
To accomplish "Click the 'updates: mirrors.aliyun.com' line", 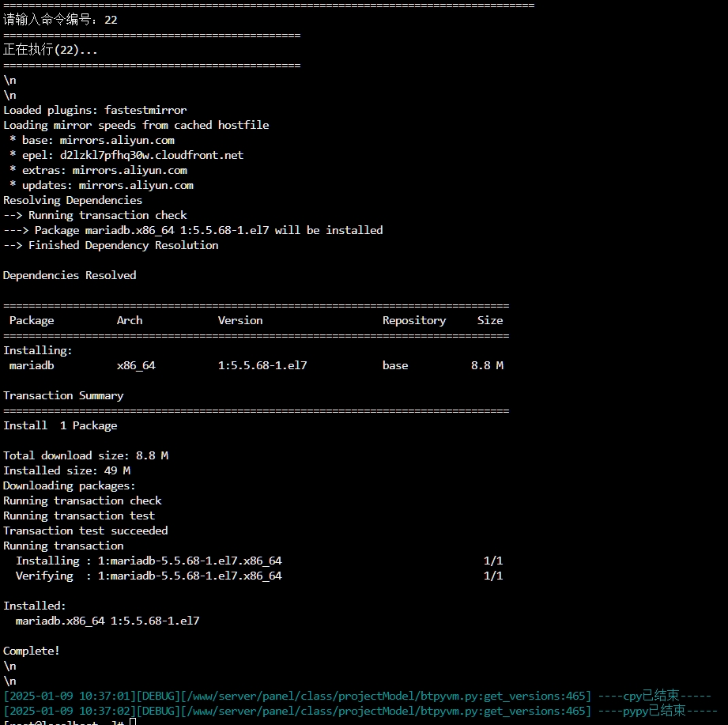I will coord(101,185).
